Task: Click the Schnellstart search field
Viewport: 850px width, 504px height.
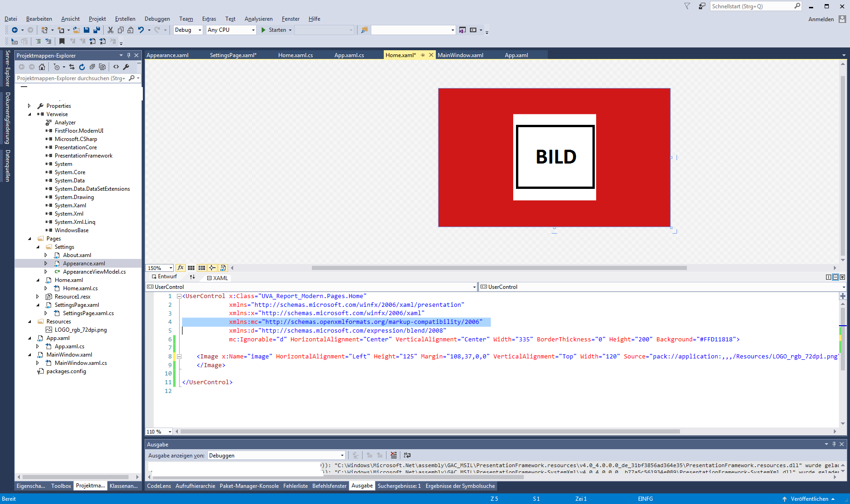Action: pyautogui.click(x=751, y=6)
